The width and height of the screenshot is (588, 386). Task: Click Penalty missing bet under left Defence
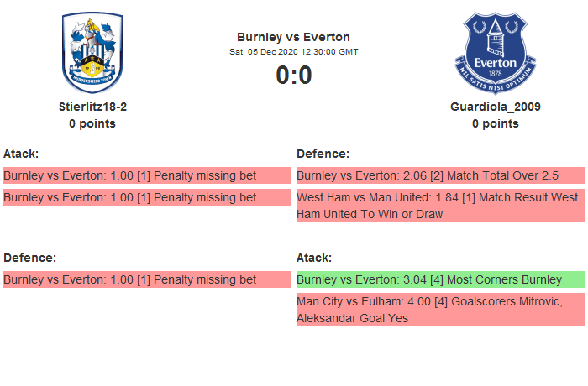pyautogui.click(x=130, y=279)
